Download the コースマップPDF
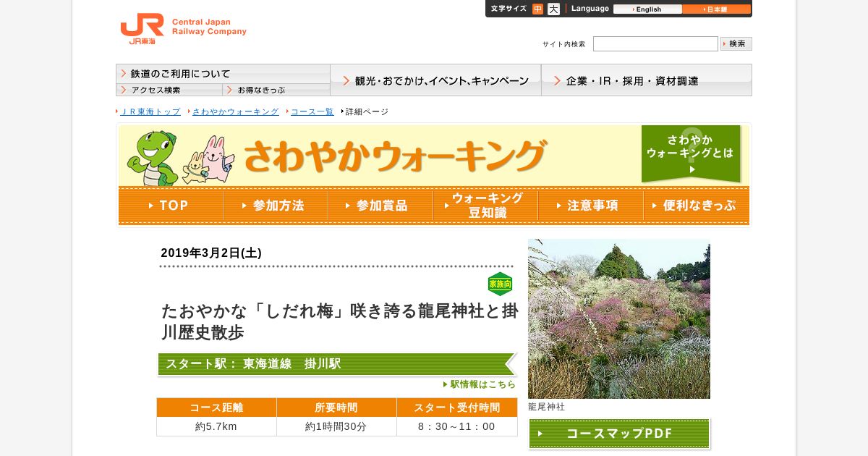This screenshot has height=456, width=868. [619, 434]
